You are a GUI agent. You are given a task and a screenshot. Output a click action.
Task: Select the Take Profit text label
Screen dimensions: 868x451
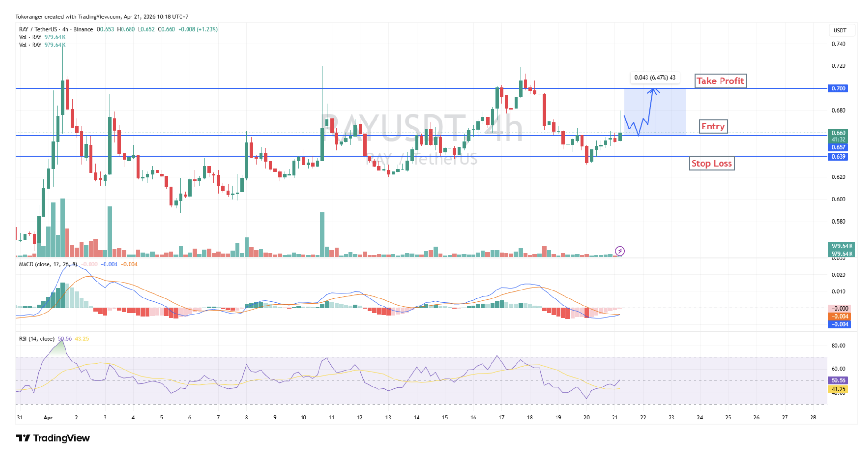click(x=720, y=81)
